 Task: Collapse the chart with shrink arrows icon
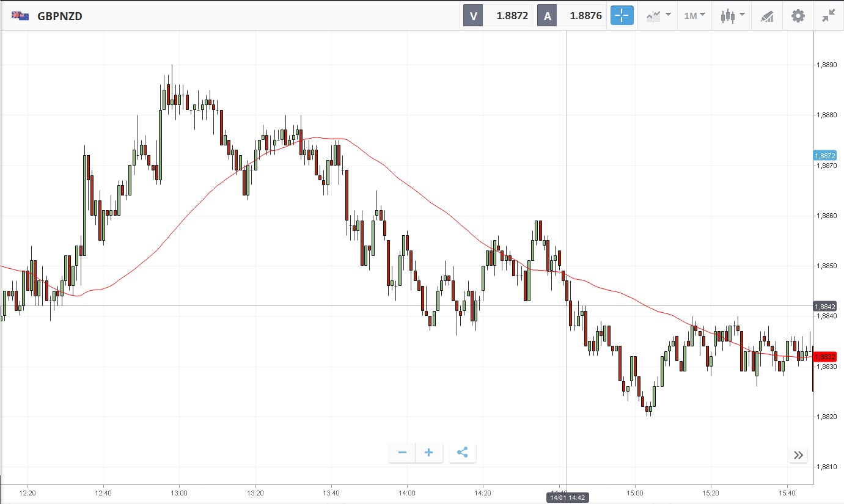click(828, 16)
